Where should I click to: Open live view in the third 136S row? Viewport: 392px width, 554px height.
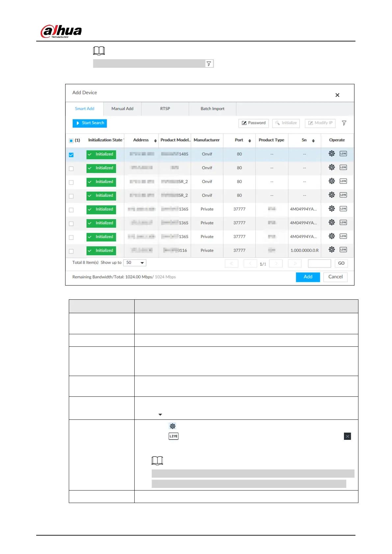(343, 236)
